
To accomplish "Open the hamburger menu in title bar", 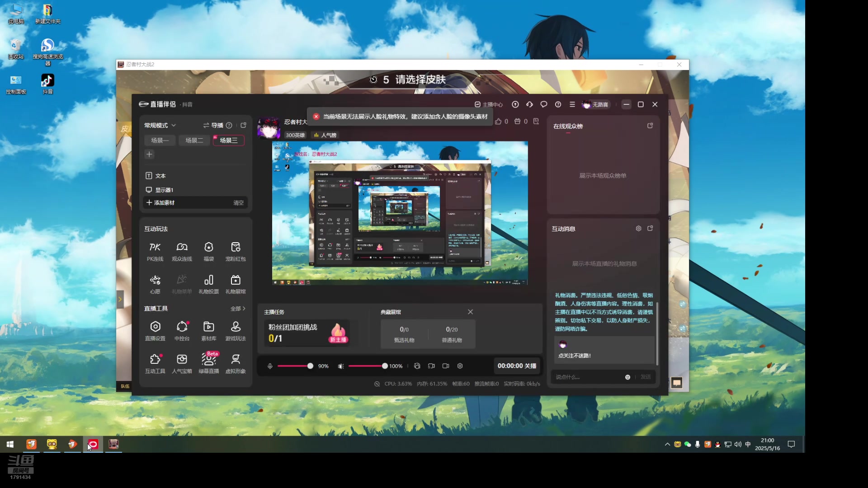I will (572, 104).
